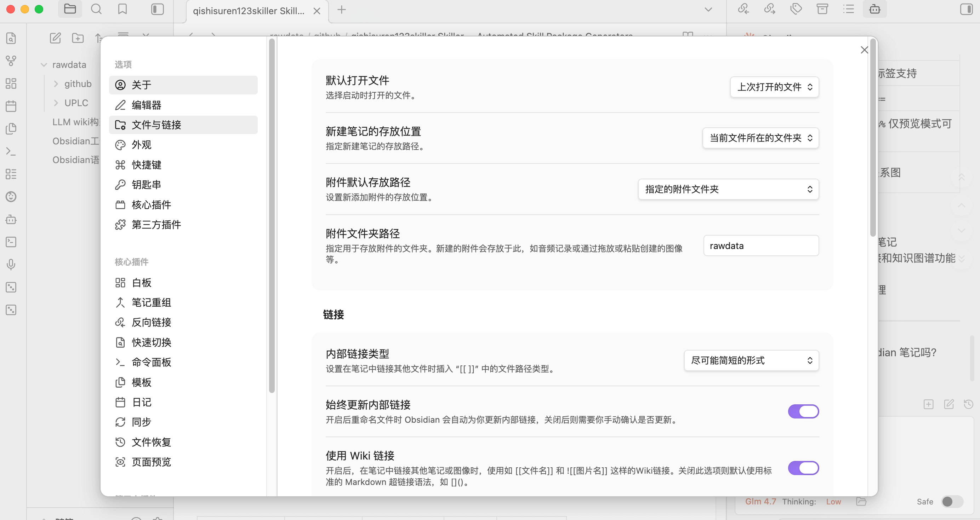Open the 编辑器 settings tab
The image size is (980, 520).
click(x=183, y=105)
